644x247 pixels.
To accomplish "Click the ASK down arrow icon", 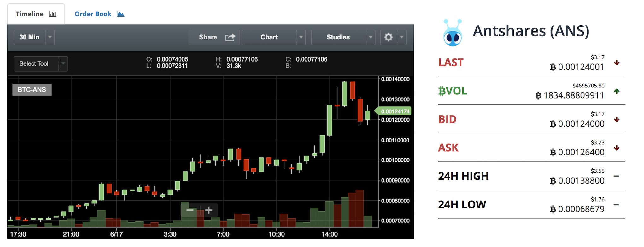I will coord(617,148).
